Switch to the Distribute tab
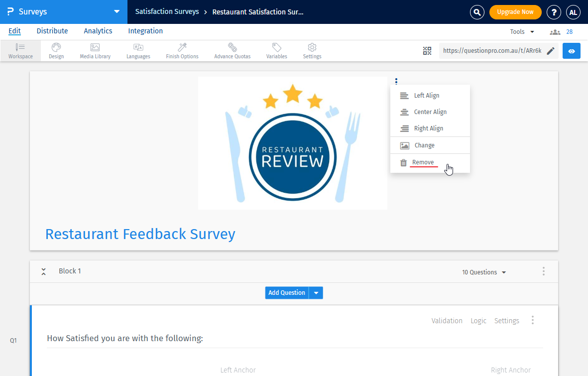This screenshot has height=376, width=588. 52,31
